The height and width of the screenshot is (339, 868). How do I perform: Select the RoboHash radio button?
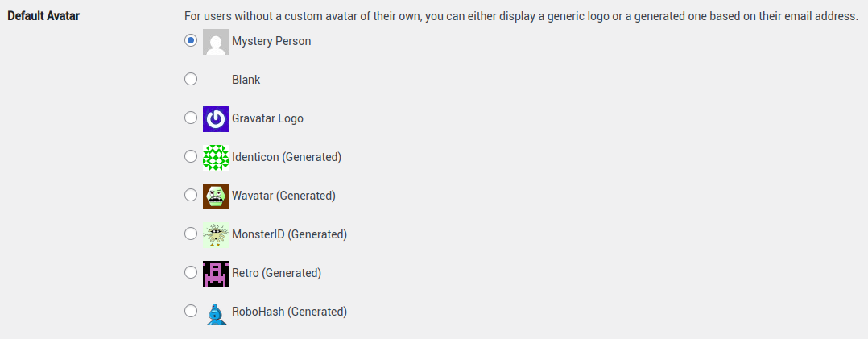coord(191,311)
